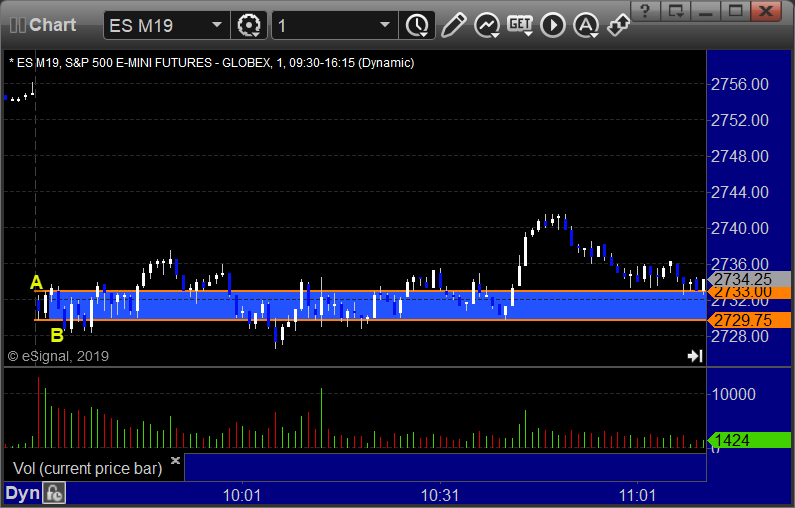
Task: Click the Dyn time mode button
Action: (x=22, y=493)
